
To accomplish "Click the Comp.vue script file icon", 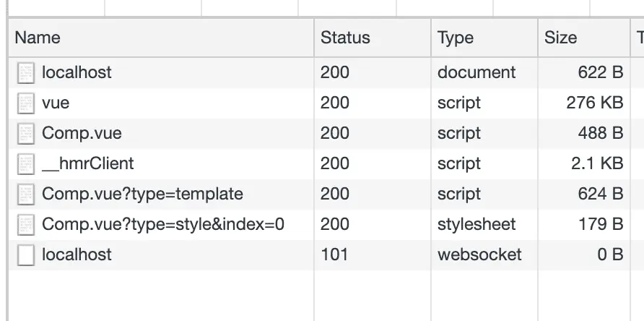I will 26,134.
